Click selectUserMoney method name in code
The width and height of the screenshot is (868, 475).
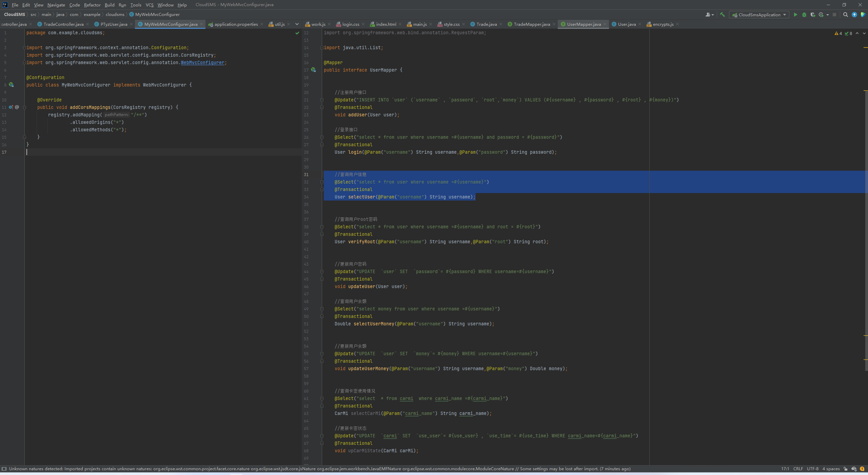point(374,324)
